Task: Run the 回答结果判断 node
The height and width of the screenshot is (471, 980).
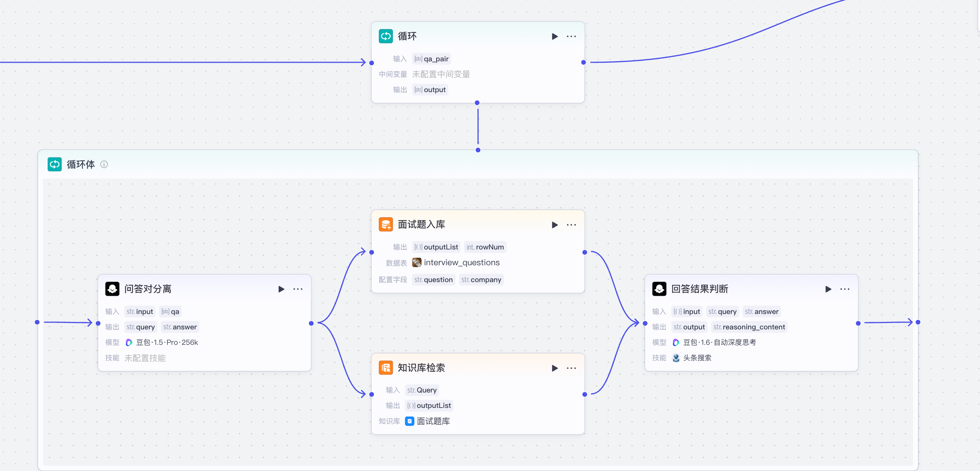Action: [x=828, y=289]
